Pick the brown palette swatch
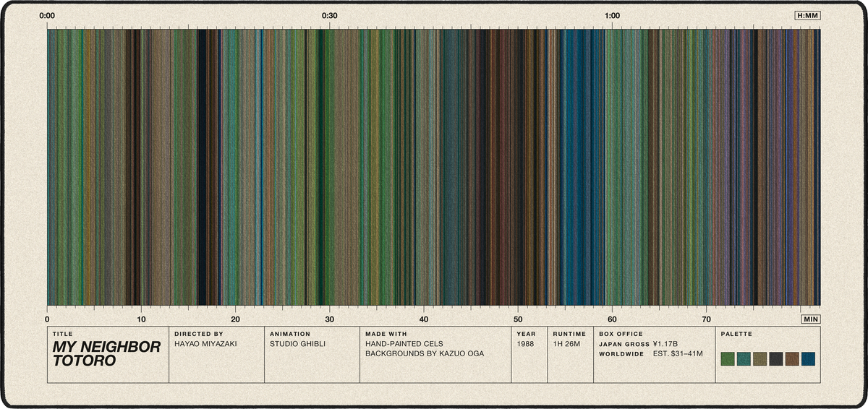Screen dimensions: 868x409 point(792,359)
